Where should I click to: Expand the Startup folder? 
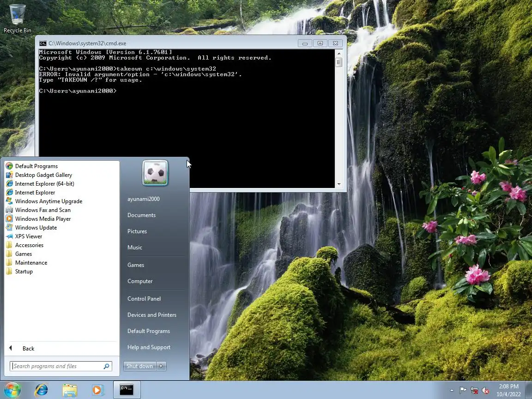pyautogui.click(x=19, y=272)
